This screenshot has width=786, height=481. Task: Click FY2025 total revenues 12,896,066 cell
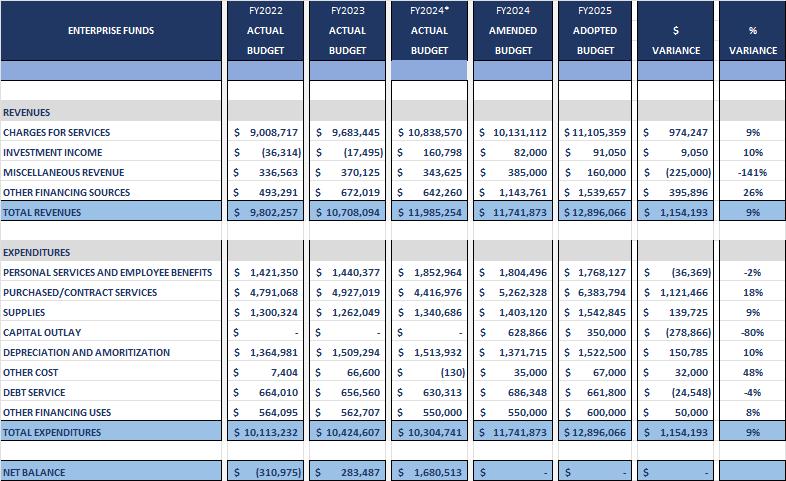(595, 212)
